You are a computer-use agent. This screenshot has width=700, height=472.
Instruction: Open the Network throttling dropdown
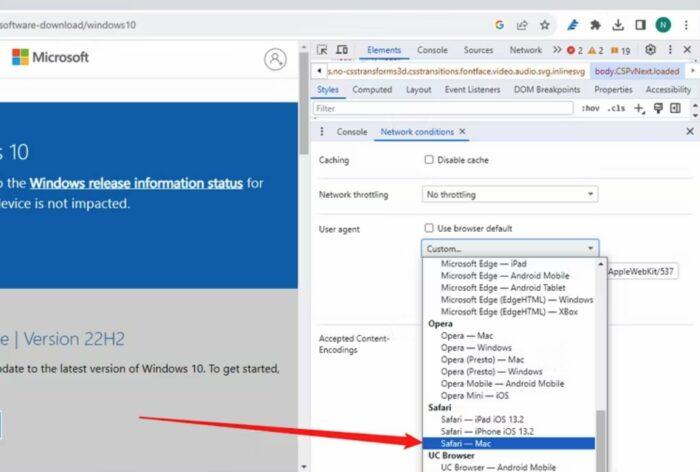[x=509, y=194]
